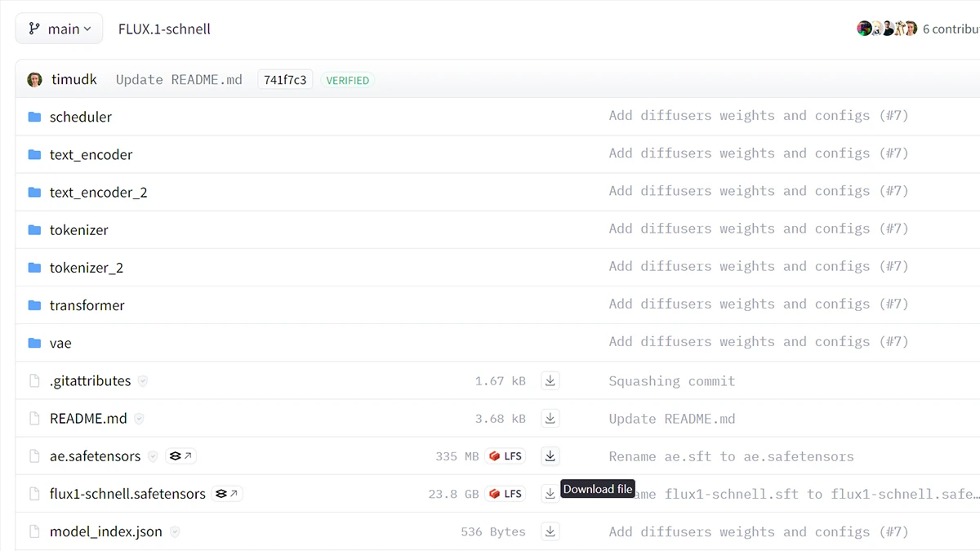Click the LFS badge for ae.safetensors
This screenshot has width=980, height=551.
(x=506, y=456)
